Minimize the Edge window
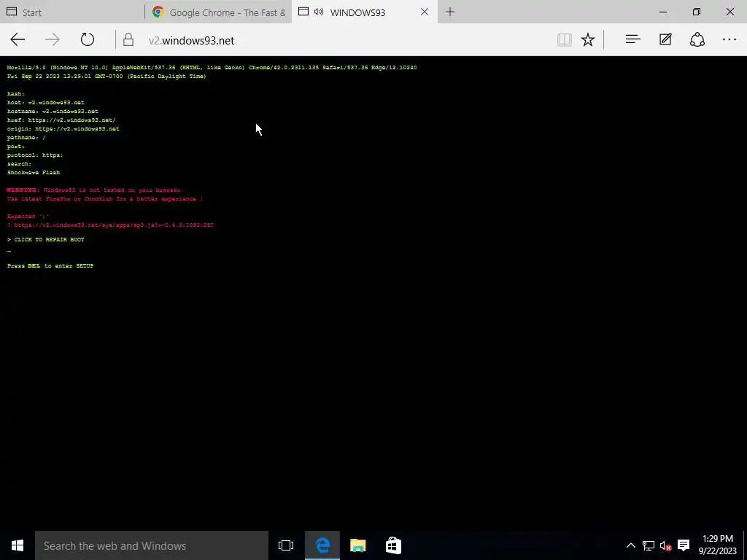Image resolution: width=747 pixels, height=560 pixels. [662, 12]
